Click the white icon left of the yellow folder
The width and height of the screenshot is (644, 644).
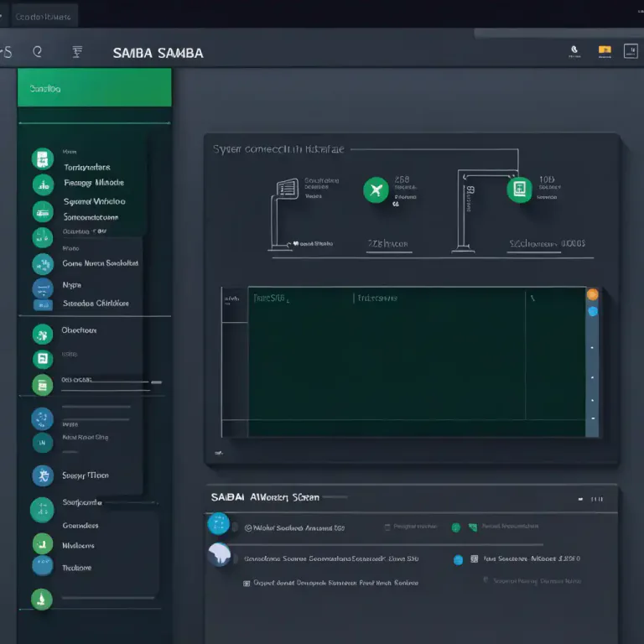pyautogui.click(x=574, y=51)
